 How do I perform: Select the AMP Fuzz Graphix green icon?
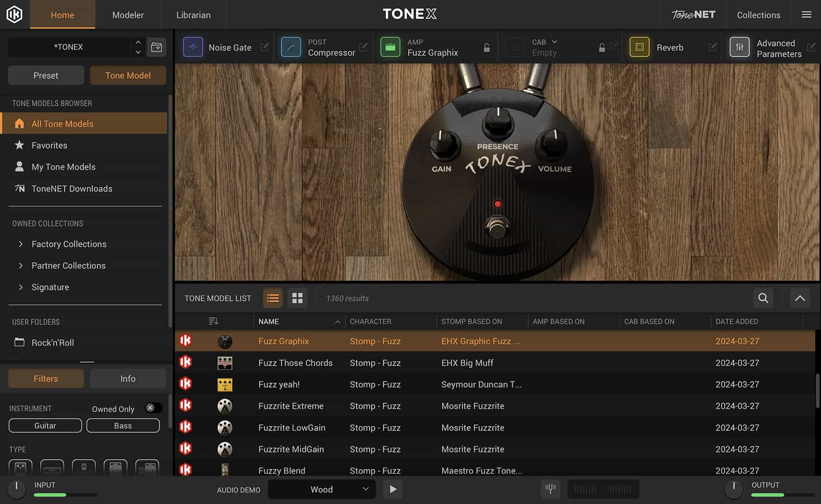tap(390, 47)
